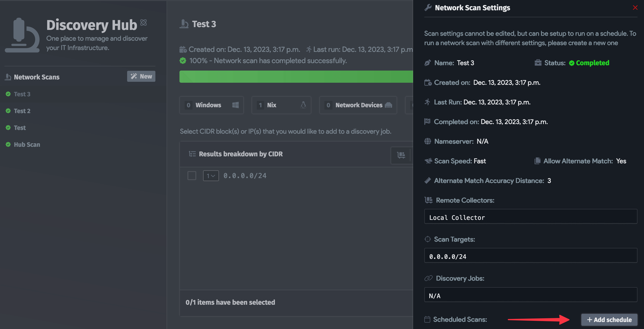644x329 pixels.
Task: Click calendar icon by Created on in settings
Action: [428, 82]
